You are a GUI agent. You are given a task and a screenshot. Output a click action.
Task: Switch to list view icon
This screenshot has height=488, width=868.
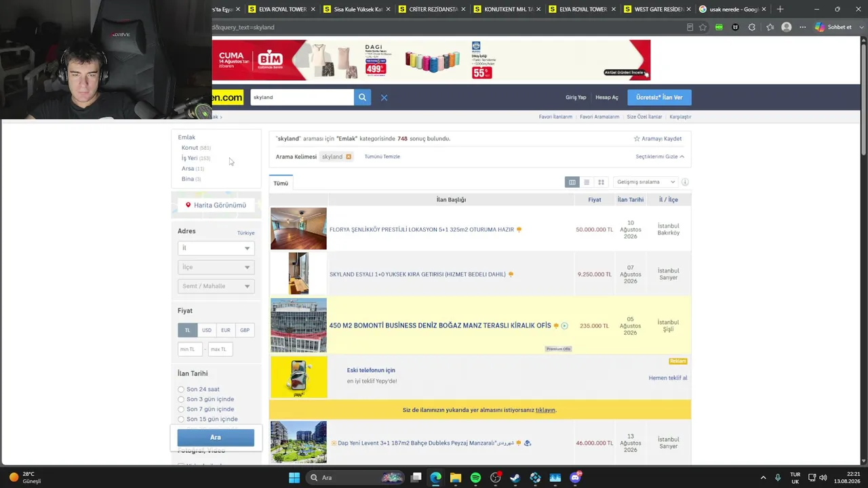(x=587, y=182)
